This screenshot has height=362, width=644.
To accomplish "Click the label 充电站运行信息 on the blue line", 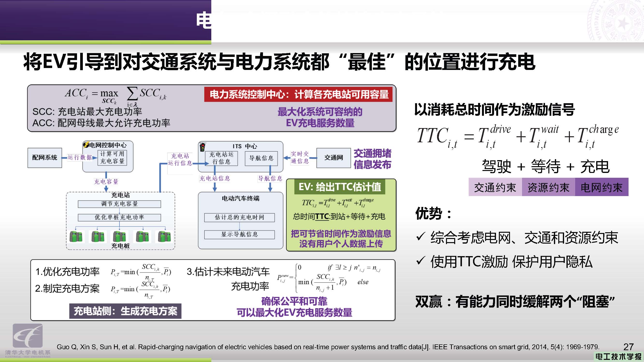I will pos(180,159).
